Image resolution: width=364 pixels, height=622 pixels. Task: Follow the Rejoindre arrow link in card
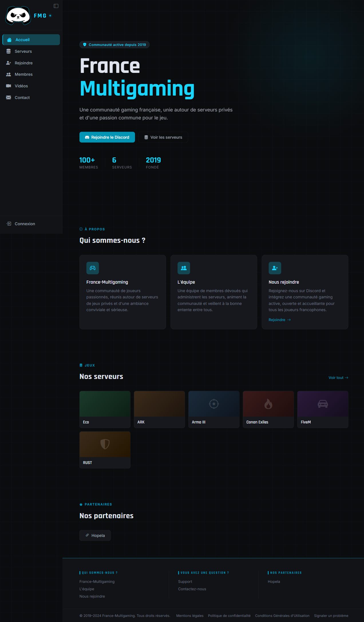click(x=280, y=320)
